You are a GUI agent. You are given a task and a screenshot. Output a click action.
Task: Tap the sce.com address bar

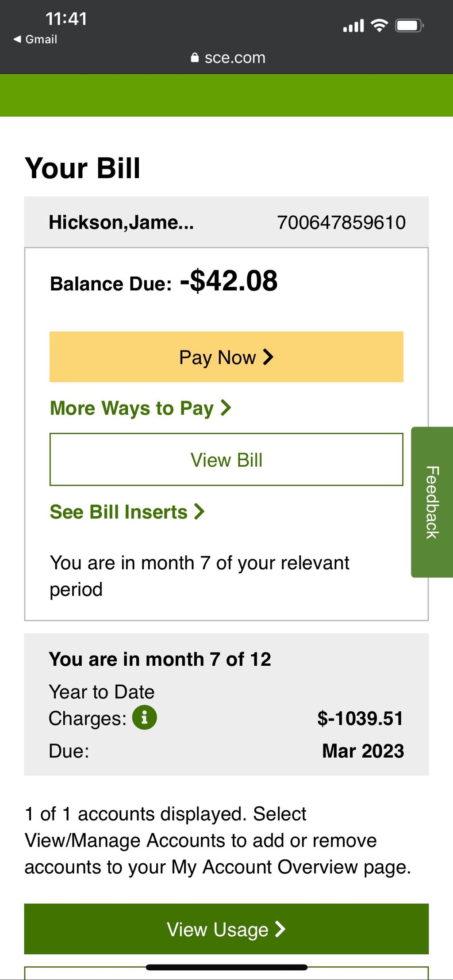point(228,57)
